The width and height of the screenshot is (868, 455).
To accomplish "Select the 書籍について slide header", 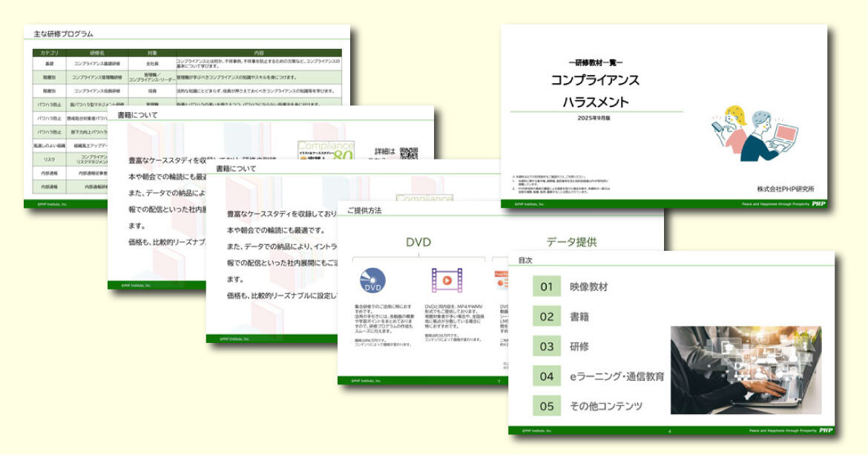I will [x=137, y=114].
